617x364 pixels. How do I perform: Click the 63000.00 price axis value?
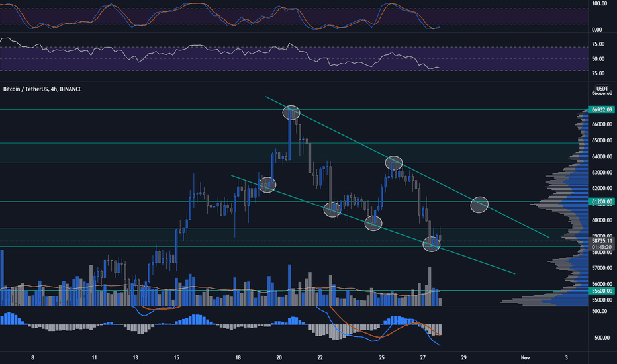click(x=602, y=172)
